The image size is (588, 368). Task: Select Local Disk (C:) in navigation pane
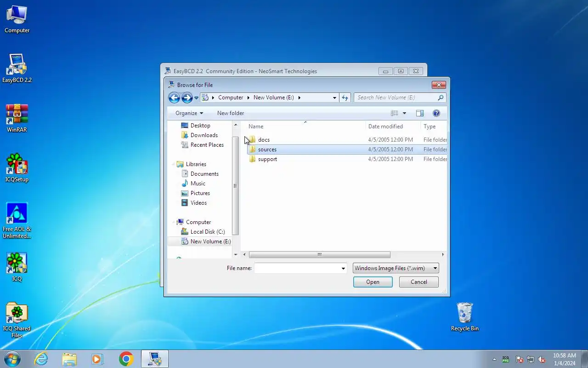(208, 232)
